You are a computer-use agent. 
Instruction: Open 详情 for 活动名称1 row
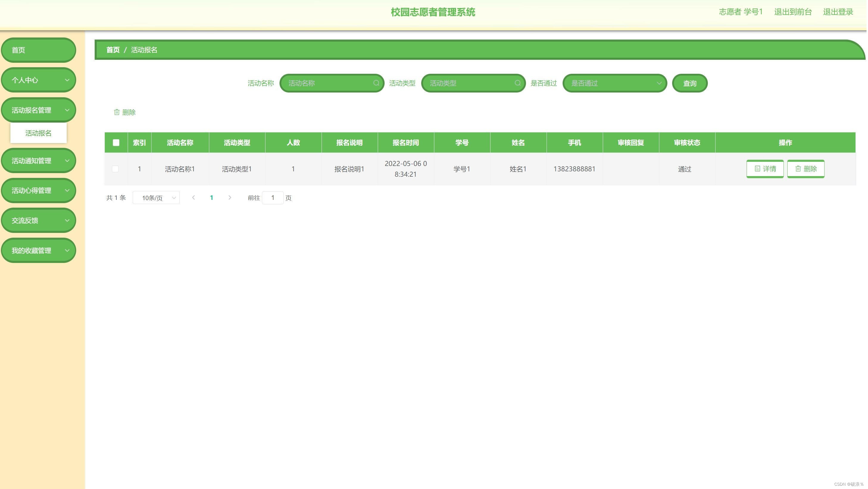coord(765,169)
